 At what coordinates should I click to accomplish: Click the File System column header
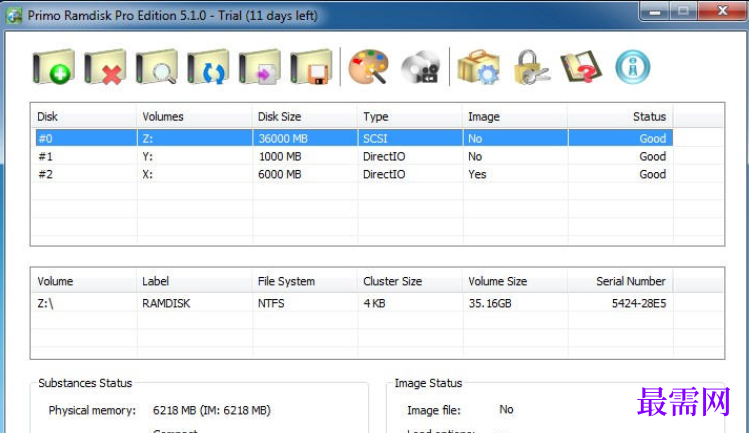[305, 281]
